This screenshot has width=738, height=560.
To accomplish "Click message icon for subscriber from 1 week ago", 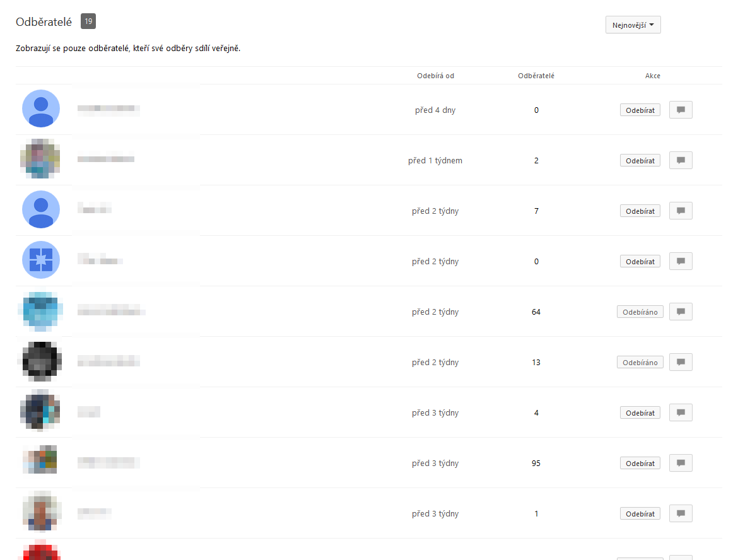I will pos(681,160).
